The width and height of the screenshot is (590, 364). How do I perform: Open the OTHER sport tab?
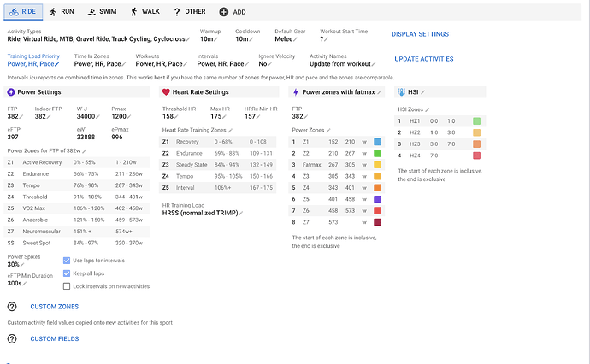click(x=189, y=12)
